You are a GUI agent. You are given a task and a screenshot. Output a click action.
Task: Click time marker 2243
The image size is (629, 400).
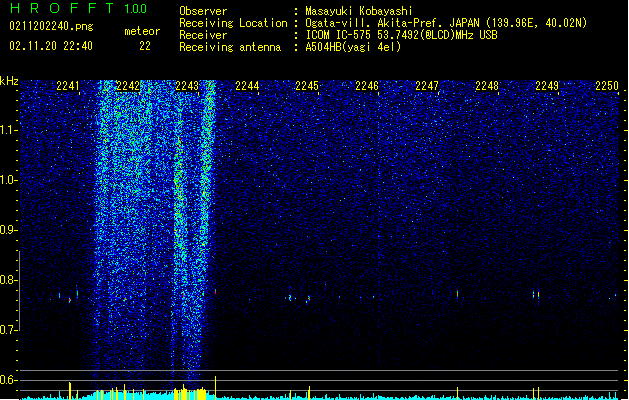pyautogui.click(x=187, y=86)
